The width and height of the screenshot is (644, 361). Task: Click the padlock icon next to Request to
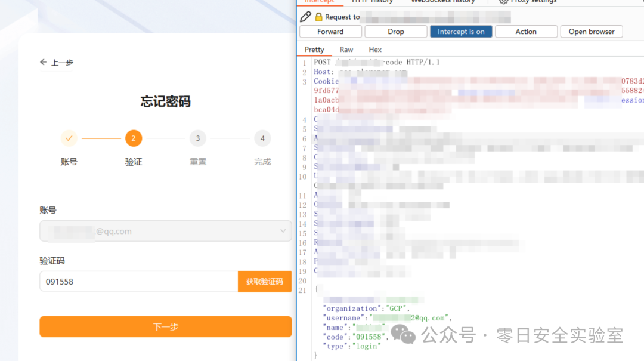click(318, 16)
